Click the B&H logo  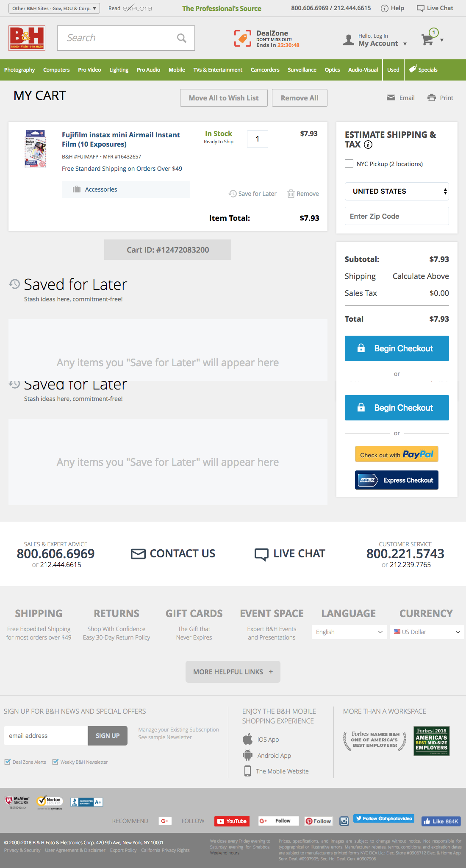[x=27, y=38]
